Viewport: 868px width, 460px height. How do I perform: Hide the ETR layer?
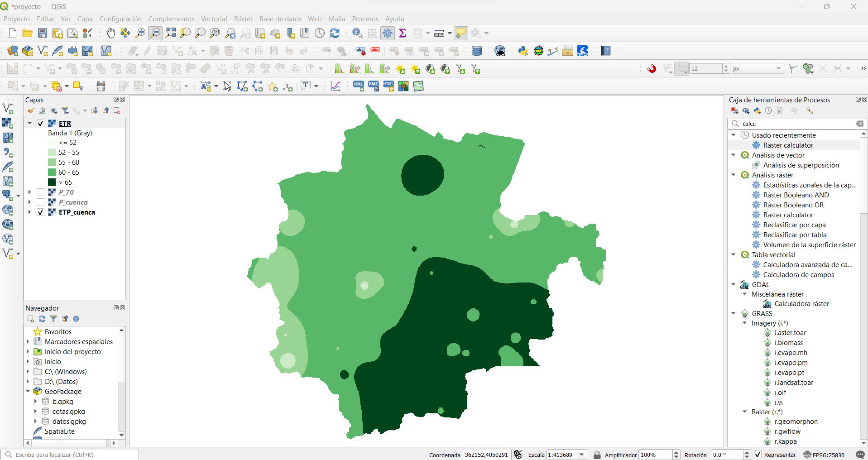40,123
